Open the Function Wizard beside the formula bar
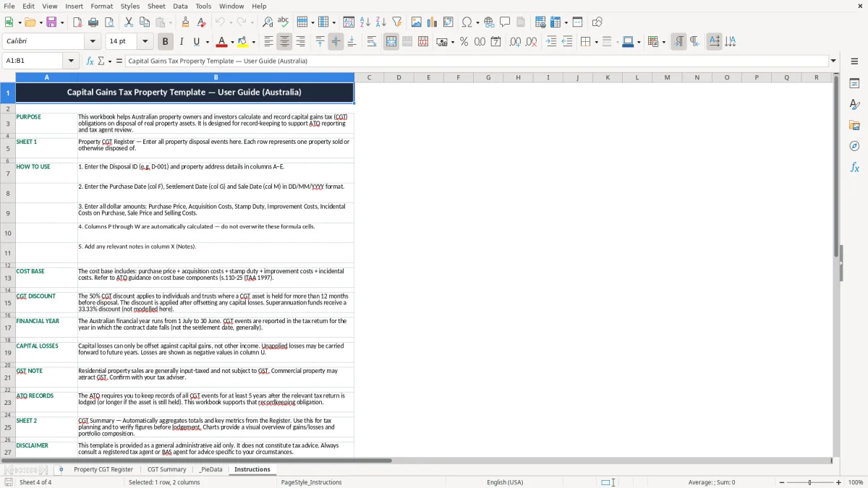Viewport: 868px width, 488px height. click(90, 61)
